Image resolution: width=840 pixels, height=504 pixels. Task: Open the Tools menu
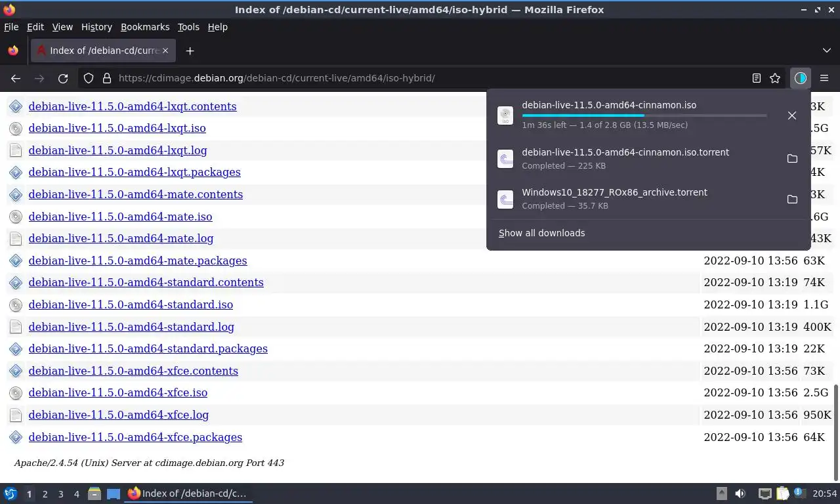click(188, 27)
